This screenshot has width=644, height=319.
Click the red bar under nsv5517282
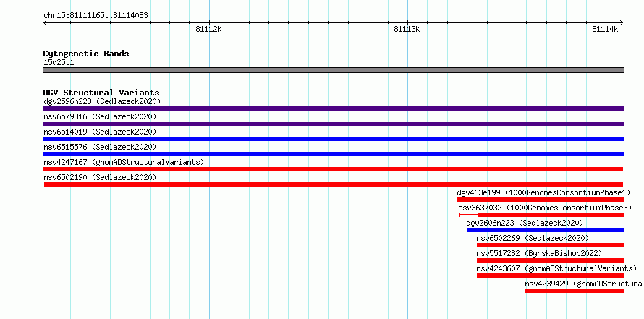[550, 260]
